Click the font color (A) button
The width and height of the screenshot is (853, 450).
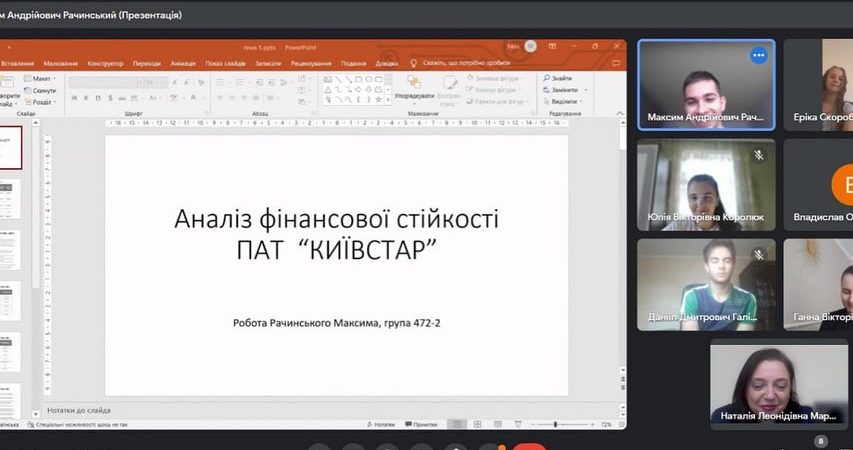[x=193, y=98]
